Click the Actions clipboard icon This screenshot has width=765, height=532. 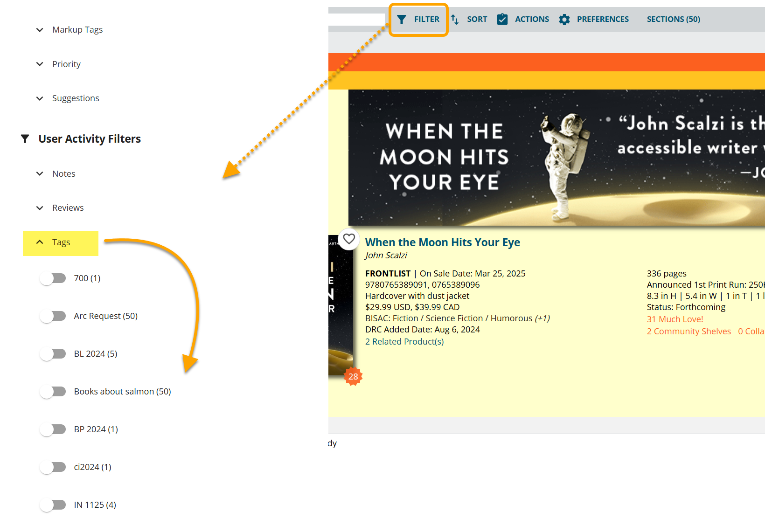pos(502,19)
